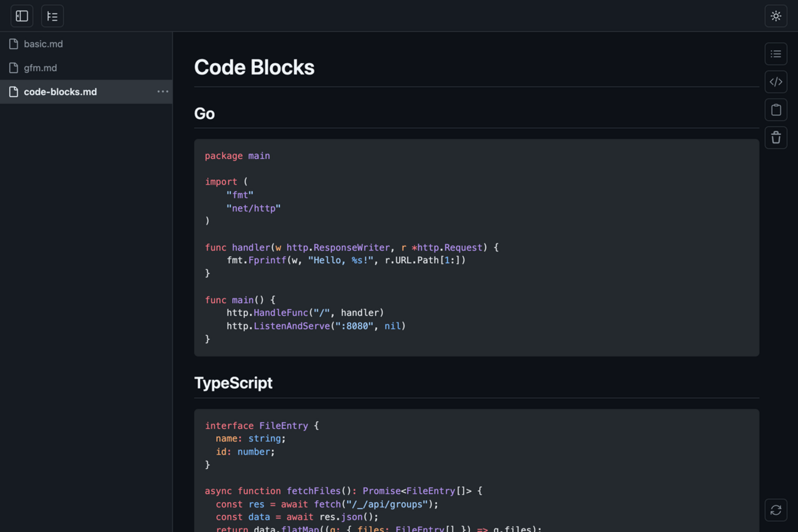Toggle light theme sun icon
The width and height of the screenshot is (798, 532).
pyautogui.click(x=776, y=16)
